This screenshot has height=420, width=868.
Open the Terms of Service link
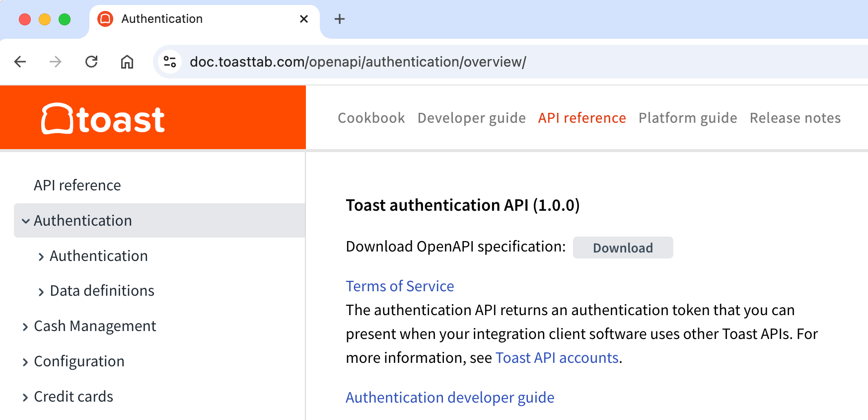(400, 286)
